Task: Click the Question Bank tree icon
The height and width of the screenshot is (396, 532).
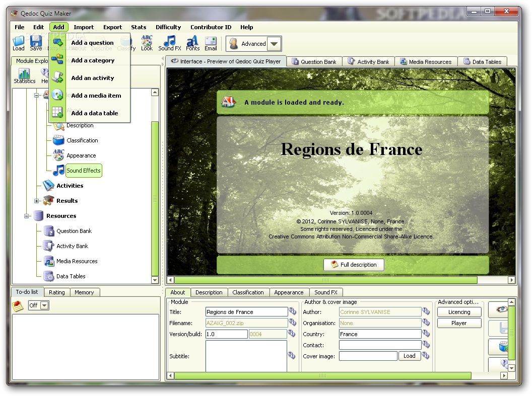Action: tap(49, 230)
